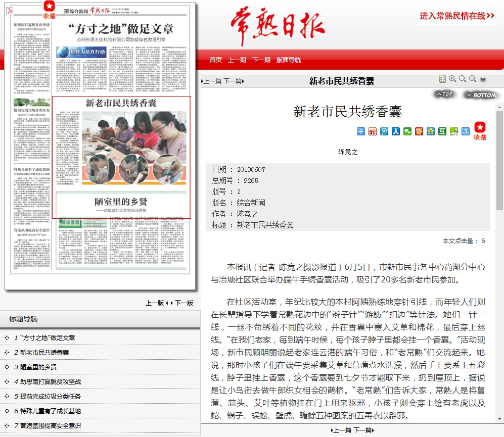Screen dimensions: 504x437
Task: Reset text size with plain magnifier icon
Action: [x=462, y=79]
